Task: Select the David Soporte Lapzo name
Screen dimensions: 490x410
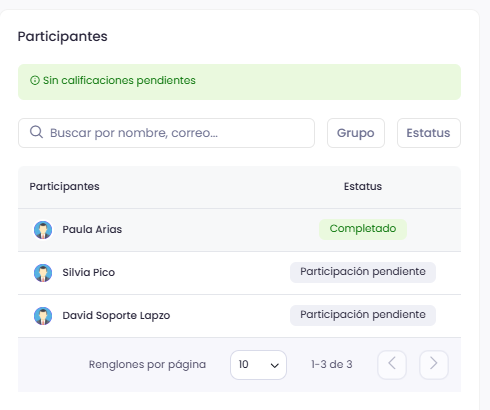Action: [116, 315]
